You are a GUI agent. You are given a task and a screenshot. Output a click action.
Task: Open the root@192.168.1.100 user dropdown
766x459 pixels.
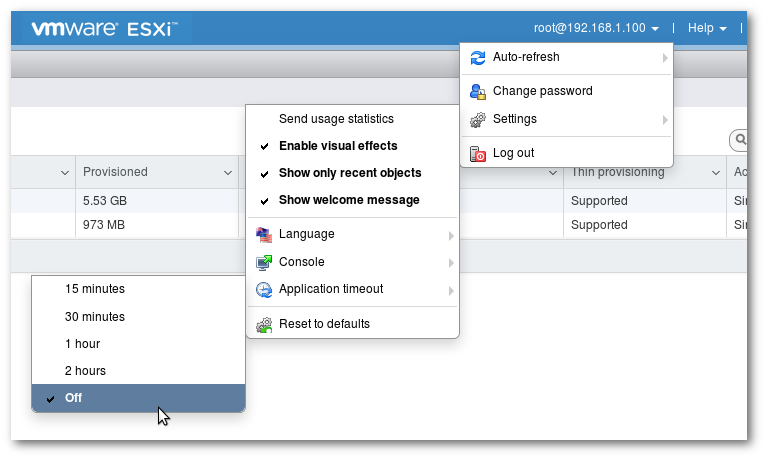click(x=597, y=28)
